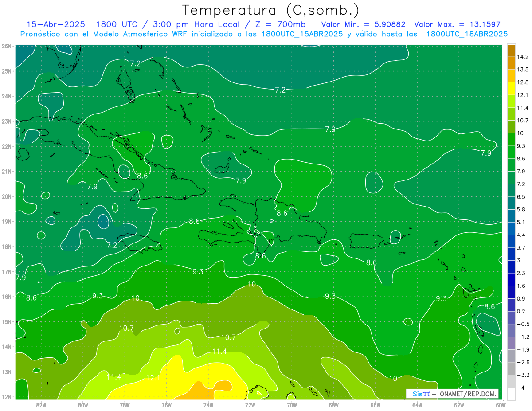
Task: Click the latitude axis label '14N'
Action: tap(7, 347)
